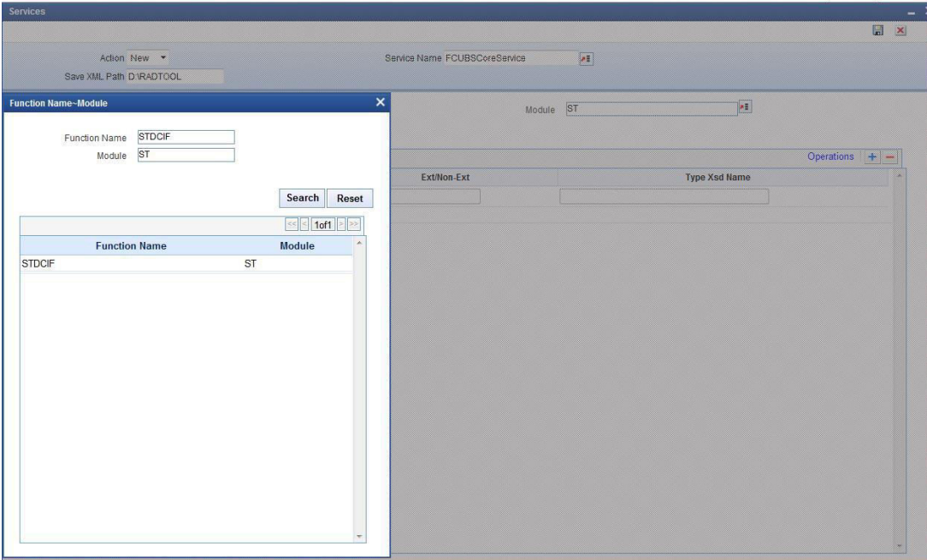The height and width of the screenshot is (560, 927).
Task: Focus the Function Name field in the dialog
Action: [x=186, y=137]
